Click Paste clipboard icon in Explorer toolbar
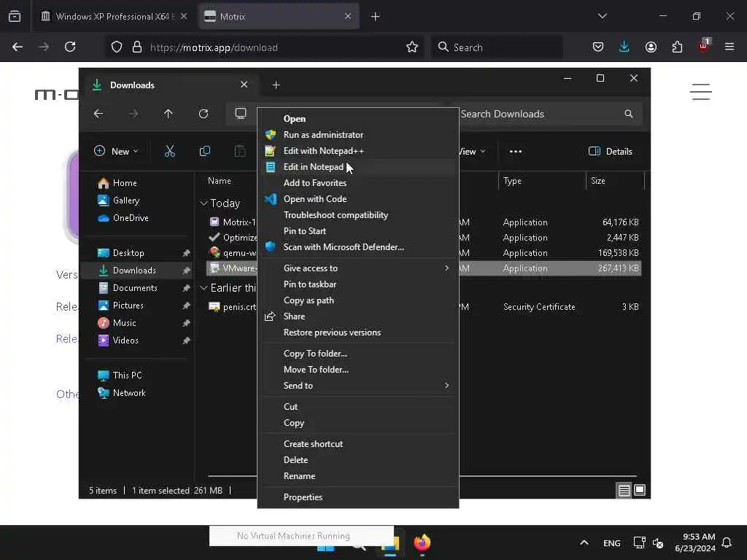Viewport: 747px width, 560px height. [x=239, y=152]
